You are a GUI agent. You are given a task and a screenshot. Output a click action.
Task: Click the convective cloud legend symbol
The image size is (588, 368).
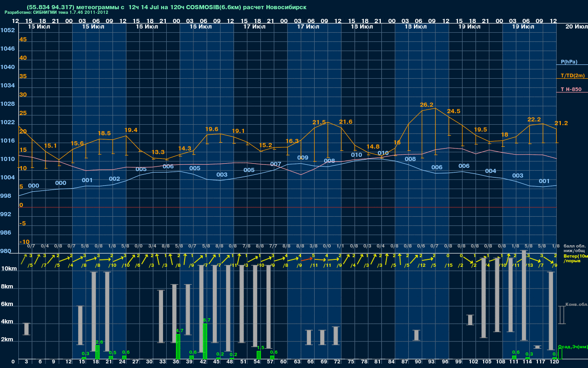click(x=562, y=315)
